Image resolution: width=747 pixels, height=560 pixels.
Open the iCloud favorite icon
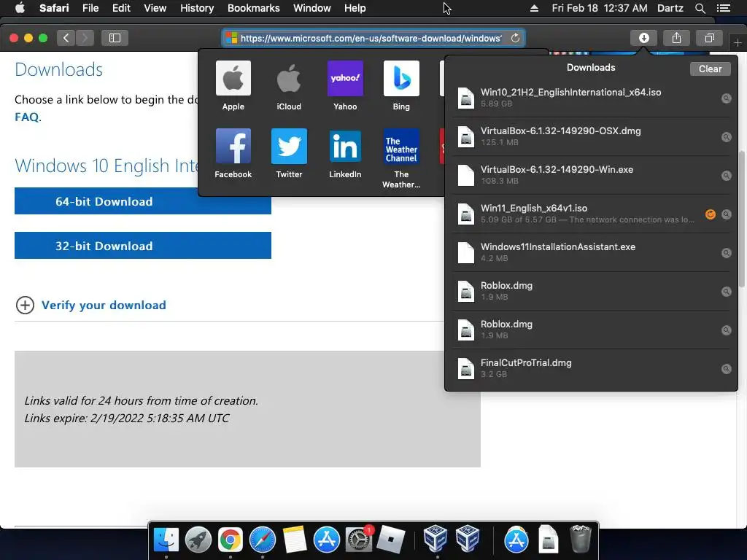click(x=289, y=78)
